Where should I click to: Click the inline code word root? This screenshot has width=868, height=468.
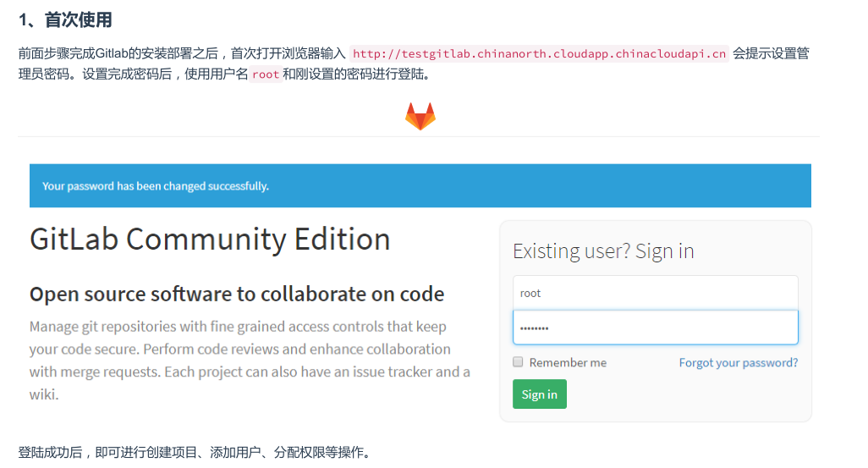click(266, 74)
